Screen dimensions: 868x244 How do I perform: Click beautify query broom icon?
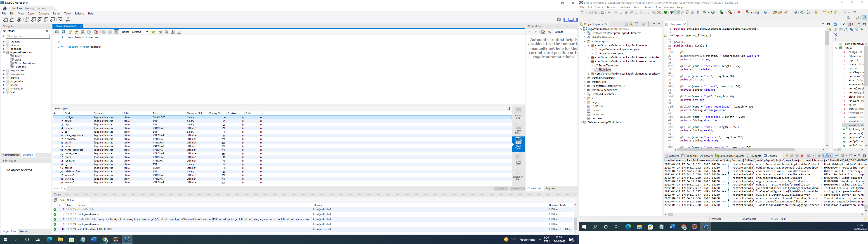[x=161, y=32]
